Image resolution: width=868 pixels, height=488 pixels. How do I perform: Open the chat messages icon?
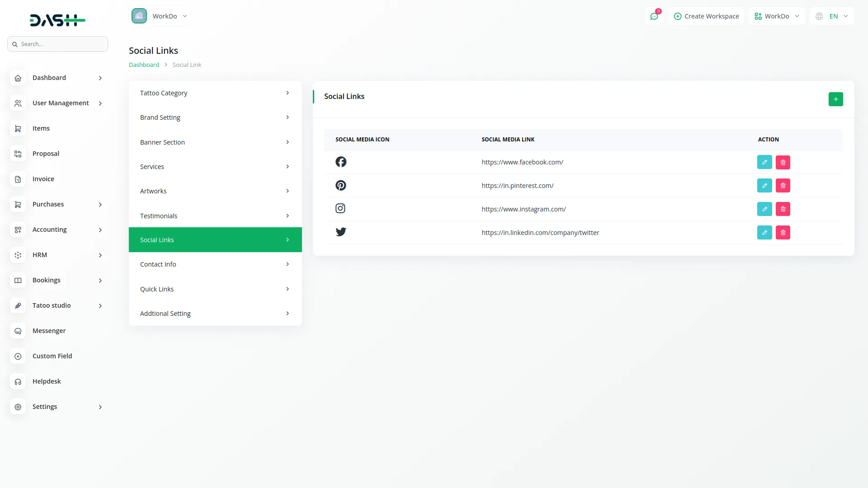pyautogui.click(x=654, y=16)
